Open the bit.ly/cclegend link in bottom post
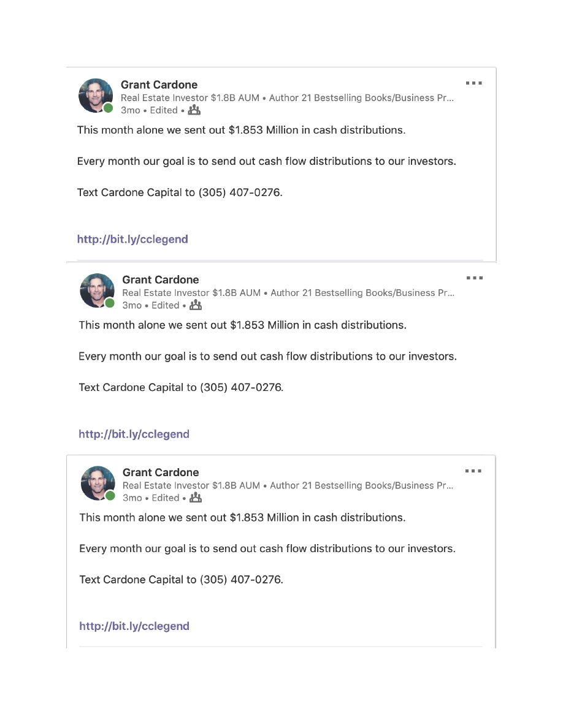Screen dimensions: 563x728 point(134,626)
